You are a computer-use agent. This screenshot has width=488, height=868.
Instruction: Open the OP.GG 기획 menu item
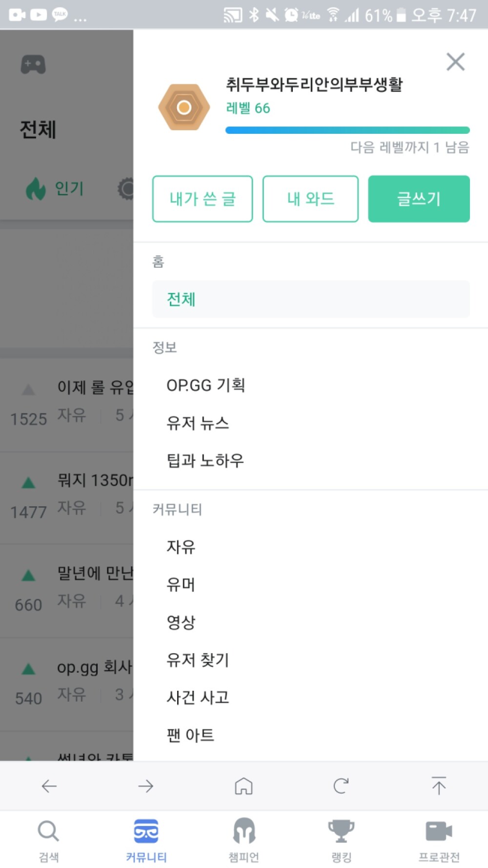pyautogui.click(x=206, y=385)
